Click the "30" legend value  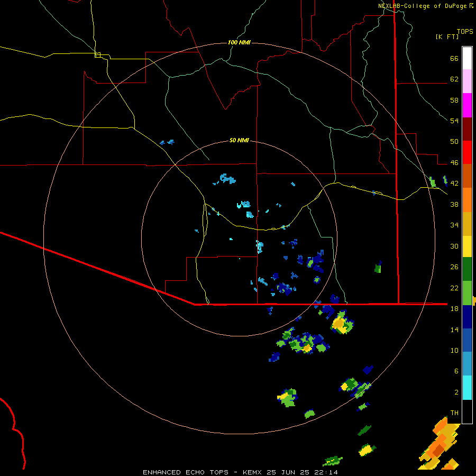point(454,246)
